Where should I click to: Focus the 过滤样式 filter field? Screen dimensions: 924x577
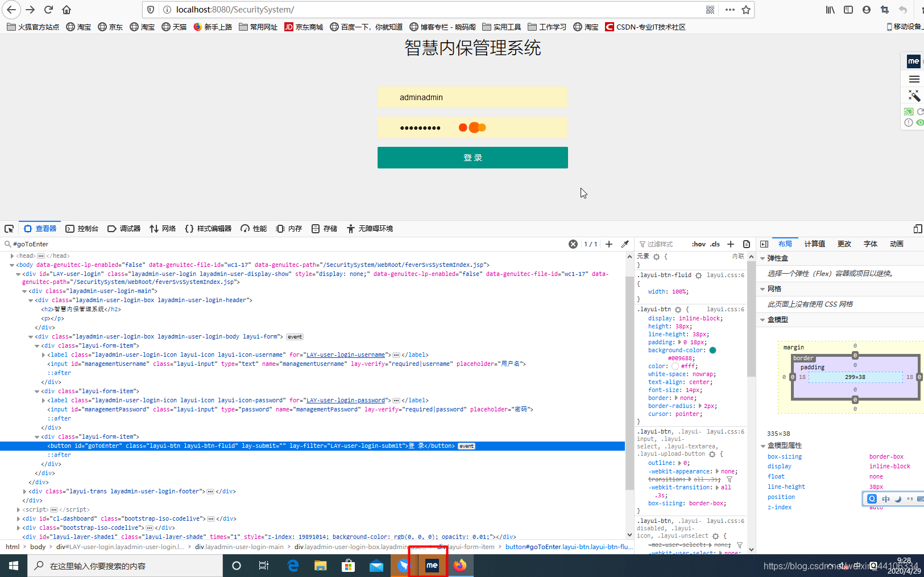(x=662, y=244)
